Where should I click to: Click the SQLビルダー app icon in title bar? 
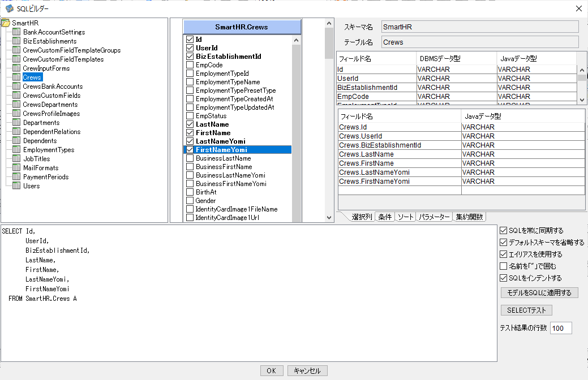10,8
